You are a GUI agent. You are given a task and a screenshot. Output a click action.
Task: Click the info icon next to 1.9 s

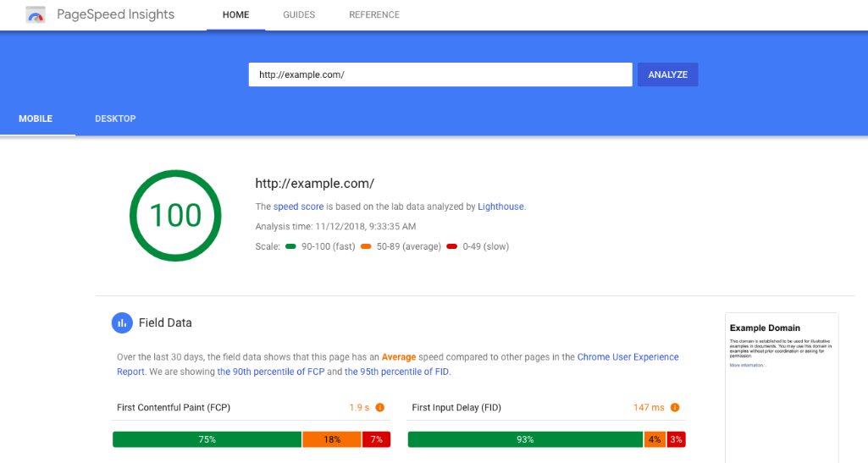coord(379,408)
